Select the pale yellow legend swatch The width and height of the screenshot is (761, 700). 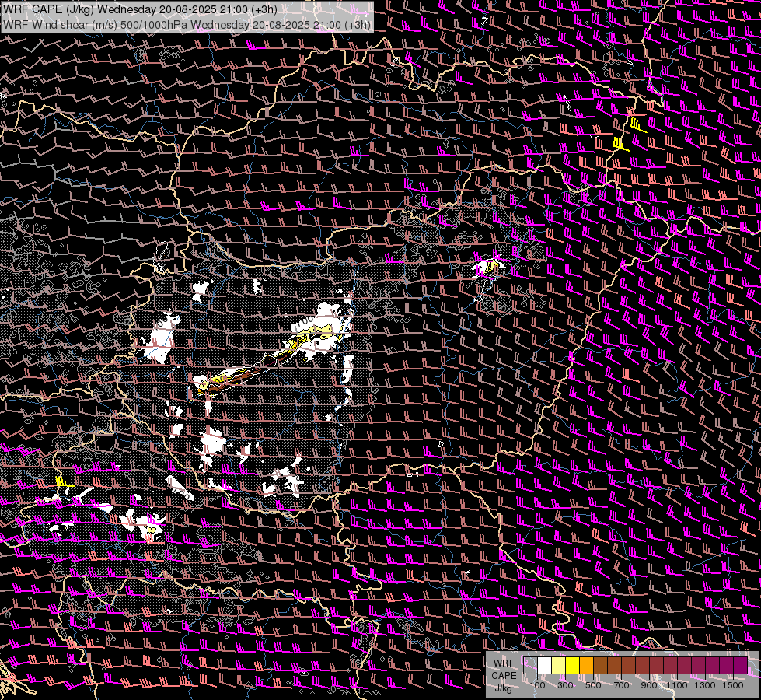(559, 666)
